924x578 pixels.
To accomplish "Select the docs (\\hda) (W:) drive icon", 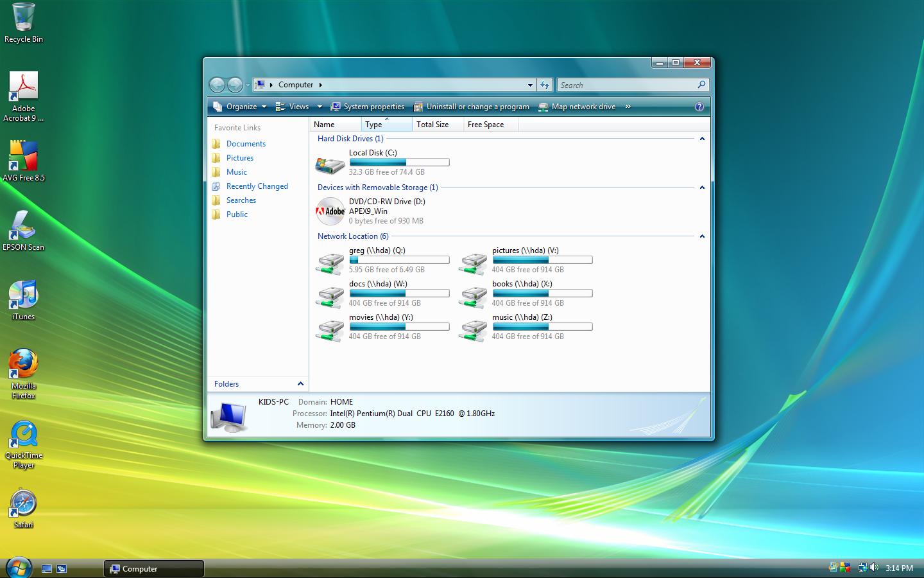I will pyautogui.click(x=330, y=295).
